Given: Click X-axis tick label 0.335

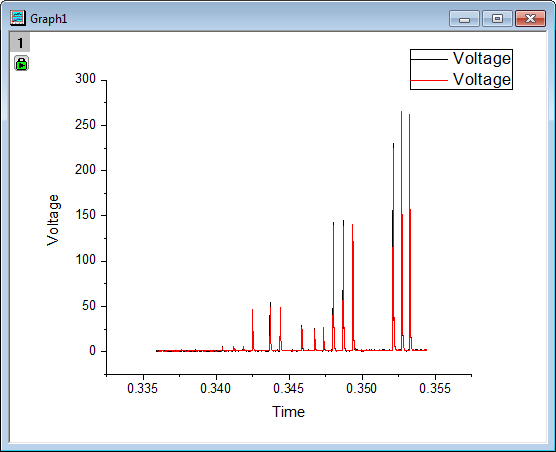Looking at the screenshot, I should coord(143,389).
